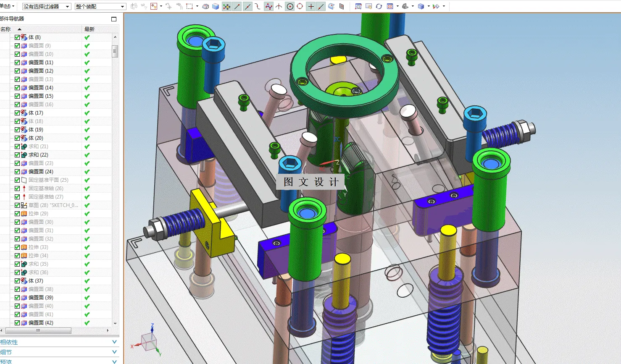Open the 没有选择过滤器 selection filter dropdown

[x=47, y=7]
